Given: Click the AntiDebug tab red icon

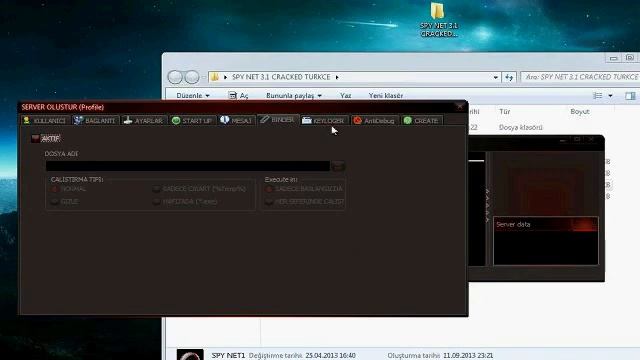Looking at the screenshot, I should point(358,120).
